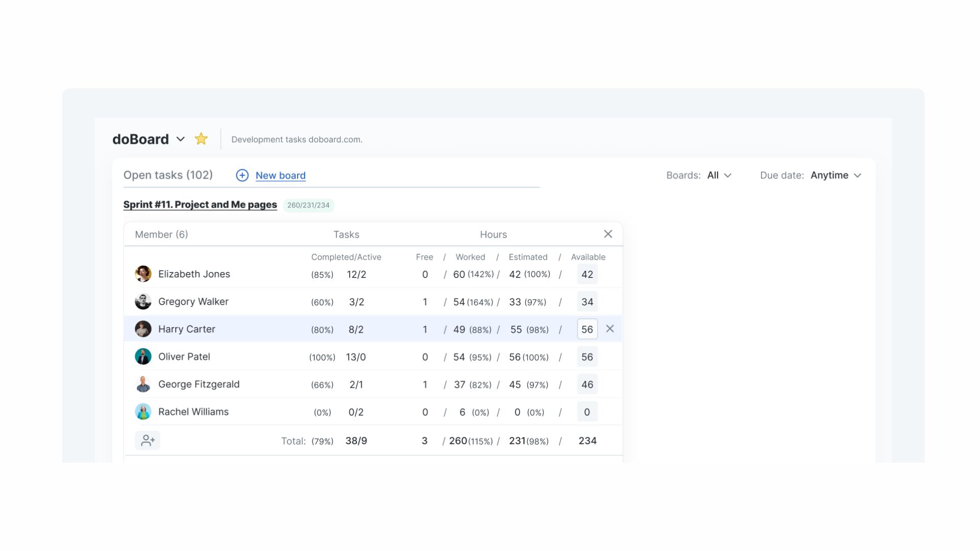Click the plus icon for new board
This screenshot has height=551, width=980.
point(242,175)
